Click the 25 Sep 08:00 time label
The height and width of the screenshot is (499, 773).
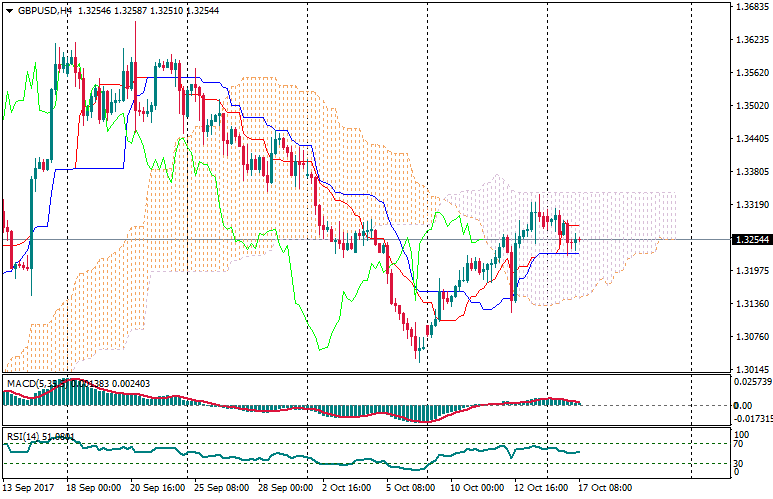[x=221, y=488]
